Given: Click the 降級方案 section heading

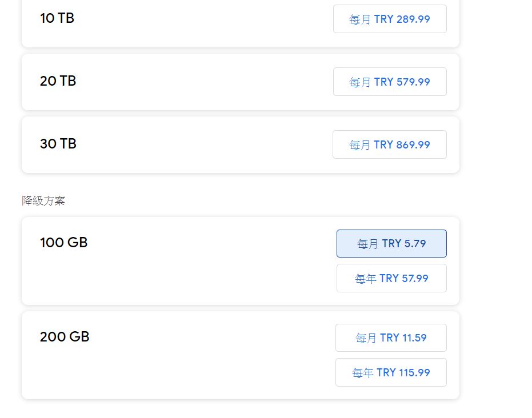Looking at the screenshot, I should (x=43, y=201).
